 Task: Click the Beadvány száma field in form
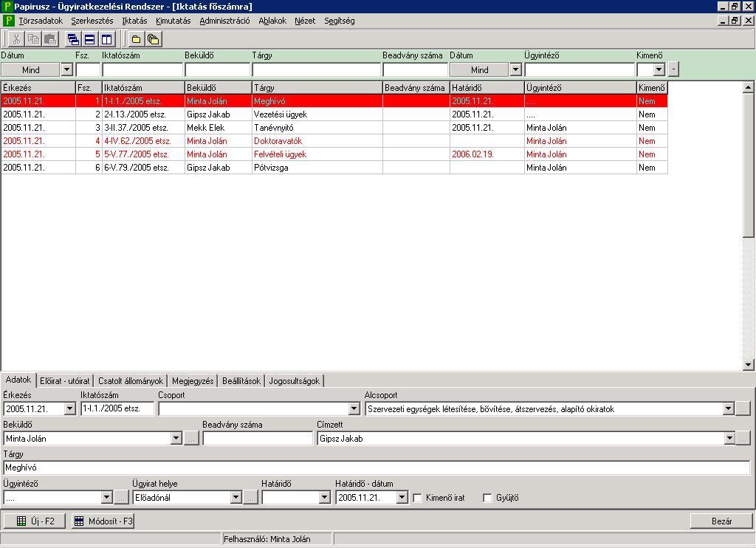[258, 439]
